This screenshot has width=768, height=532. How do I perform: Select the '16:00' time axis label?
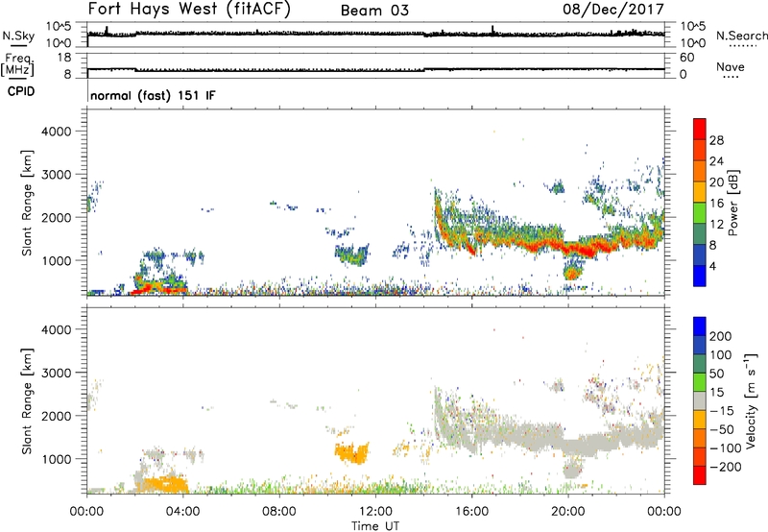[471, 512]
